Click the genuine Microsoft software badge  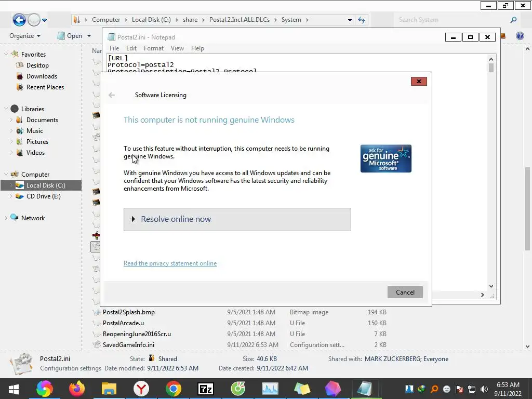pyautogui.click(x=386, y=158)
